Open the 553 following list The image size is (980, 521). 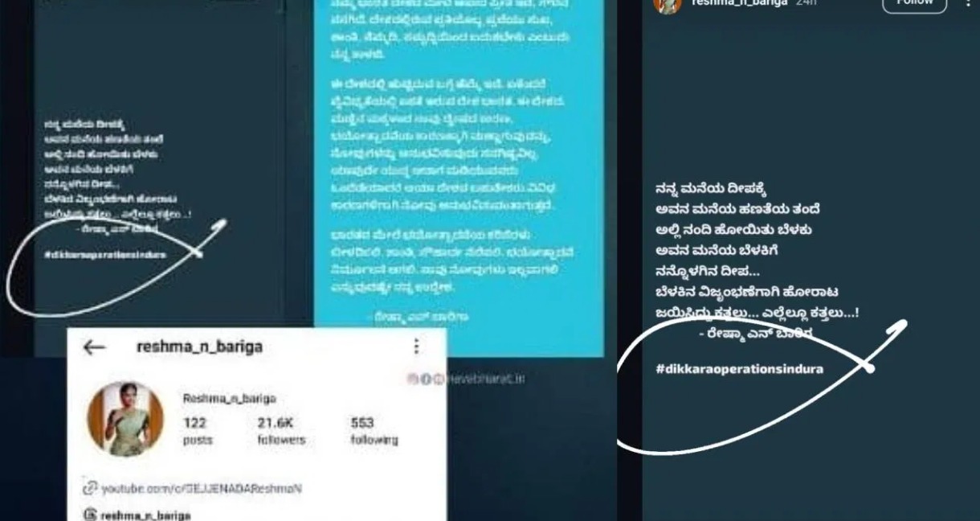click(374, 430)
